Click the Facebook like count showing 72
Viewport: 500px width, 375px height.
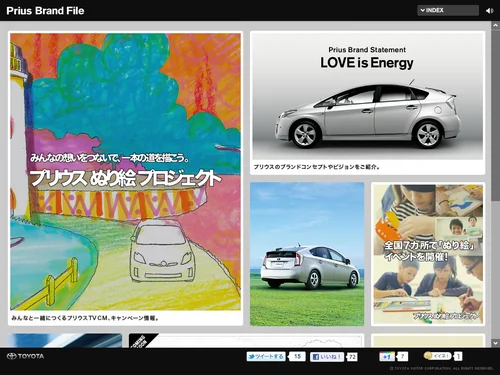tap(352, 357)
